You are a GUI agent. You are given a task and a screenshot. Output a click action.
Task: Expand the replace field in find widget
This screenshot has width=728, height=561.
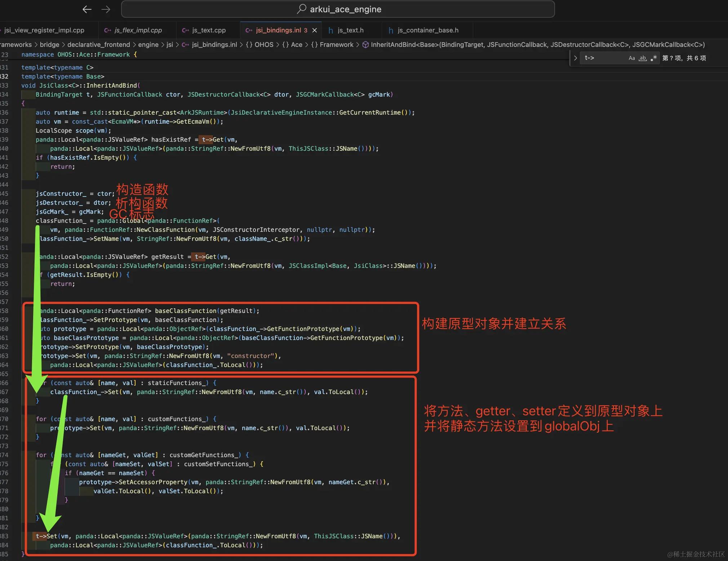pyautogui.click(x=575, y=58)
